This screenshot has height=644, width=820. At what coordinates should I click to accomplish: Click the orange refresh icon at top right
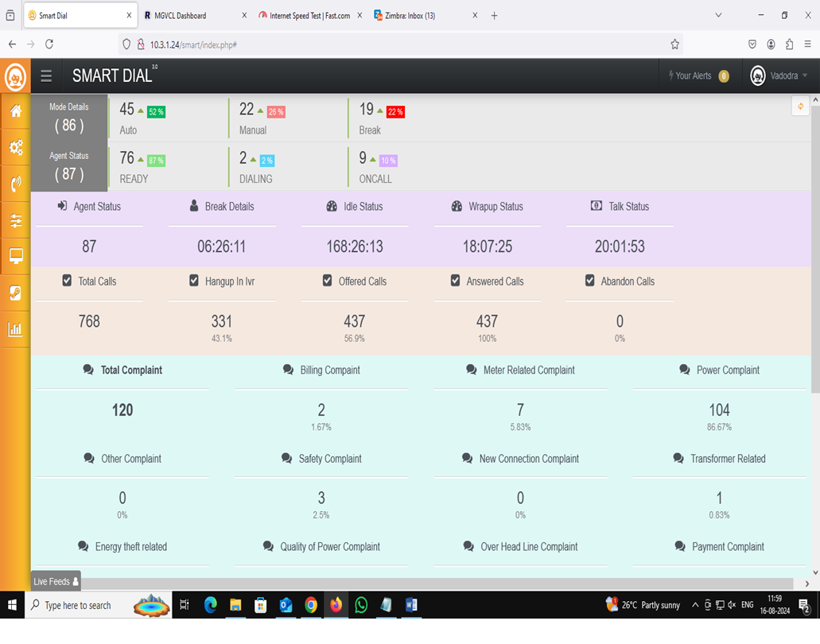click(800, 107)
